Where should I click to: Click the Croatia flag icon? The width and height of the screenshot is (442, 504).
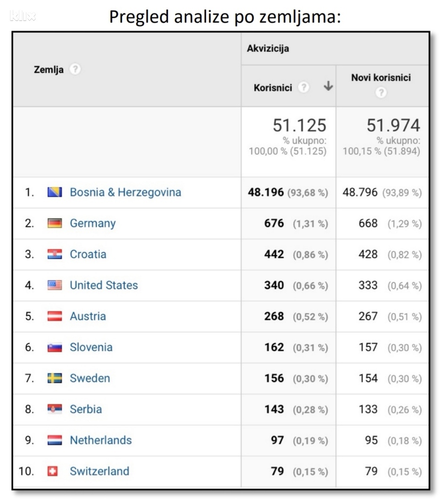point(55,254)
